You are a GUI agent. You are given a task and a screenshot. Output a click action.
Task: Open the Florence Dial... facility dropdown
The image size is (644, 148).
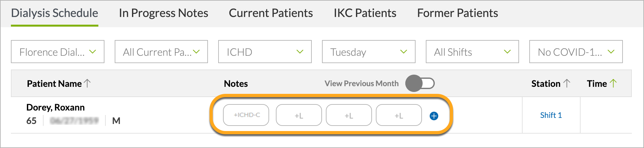[x=58, y=52]
